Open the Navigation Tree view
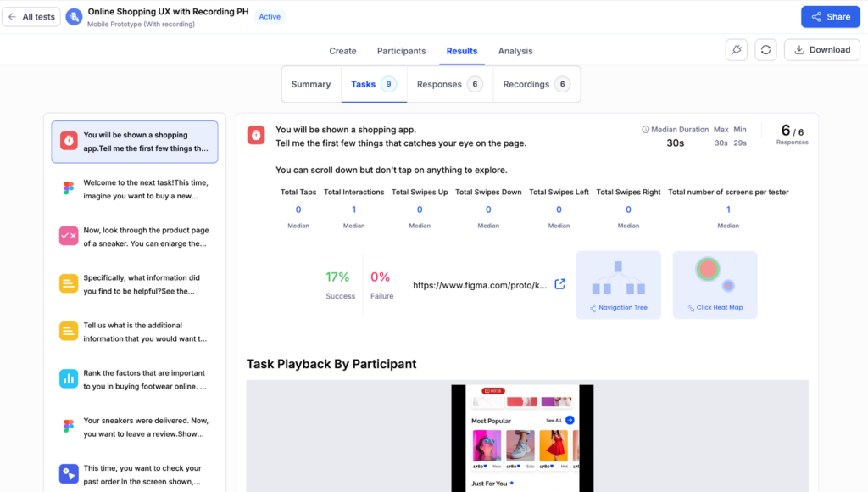Screen dimensions: 868x492 click(618, 284)
